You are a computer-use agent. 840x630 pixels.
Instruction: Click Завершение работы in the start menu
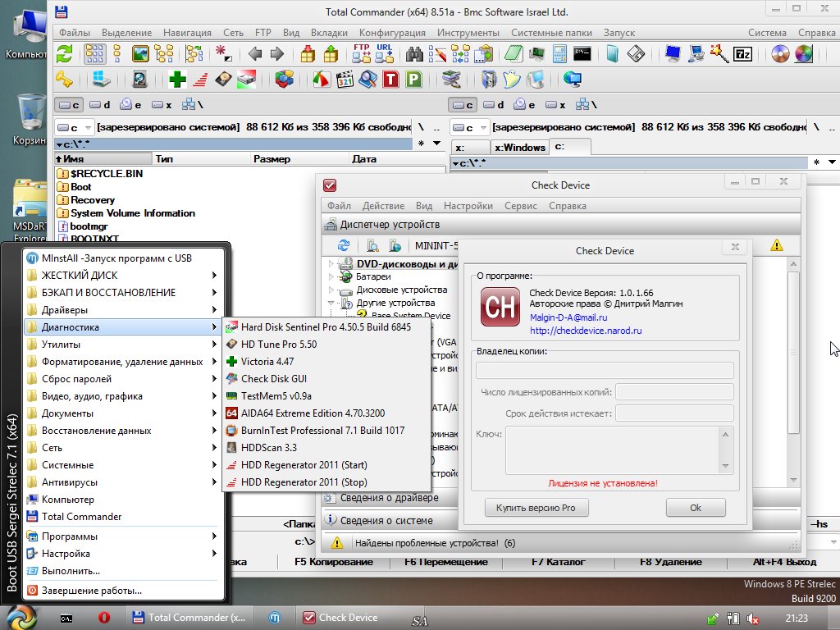pyautogui.click(x=122, y=591)
